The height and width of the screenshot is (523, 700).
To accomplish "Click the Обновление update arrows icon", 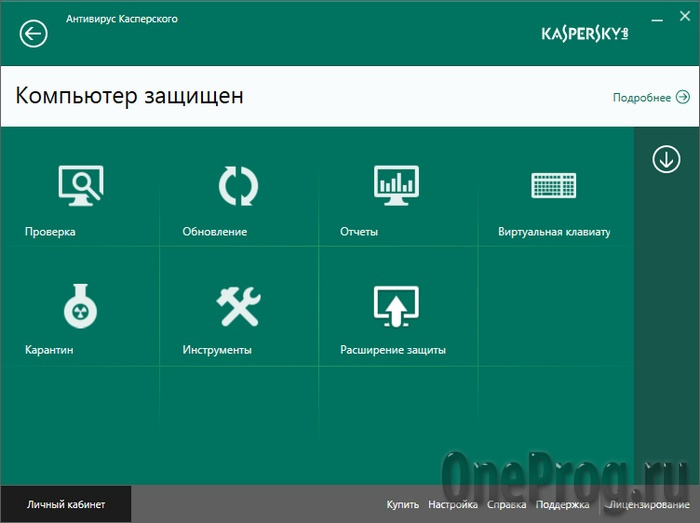I will click(x=238, y=186).
